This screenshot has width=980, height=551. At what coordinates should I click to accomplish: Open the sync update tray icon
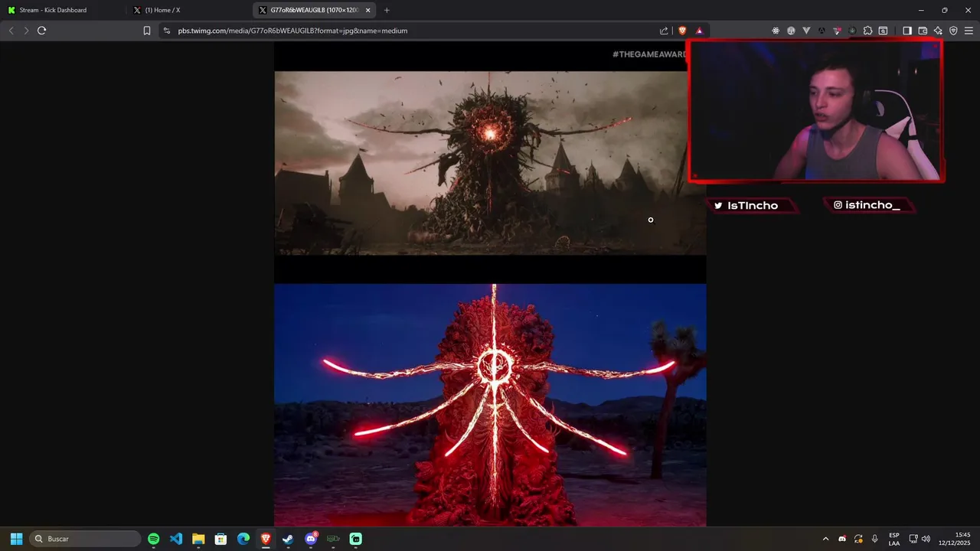pos(858,539)
